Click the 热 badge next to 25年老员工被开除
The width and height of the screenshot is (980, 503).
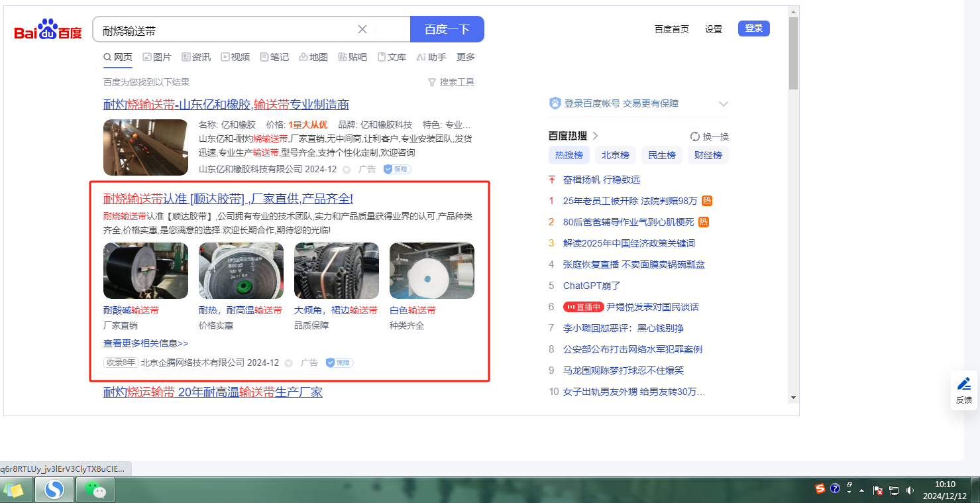(x=707, y=201)
